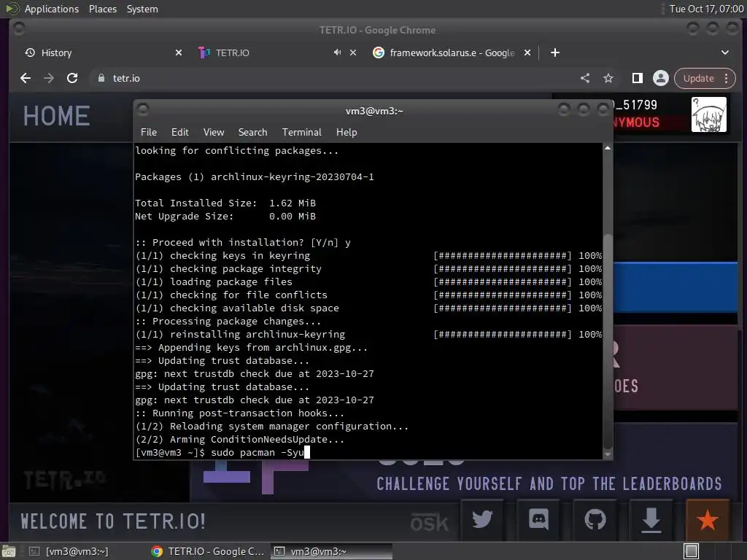Open the terminal Edit menu

click(x=179, y=132)
